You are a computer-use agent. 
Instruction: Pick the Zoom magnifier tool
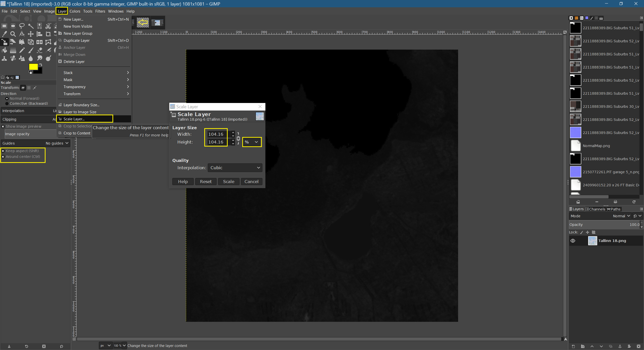click(x=13, y=34)
